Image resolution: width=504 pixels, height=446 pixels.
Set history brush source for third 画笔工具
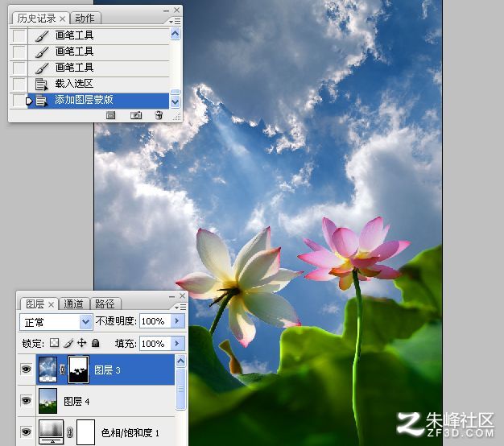[x=19, y=68]
